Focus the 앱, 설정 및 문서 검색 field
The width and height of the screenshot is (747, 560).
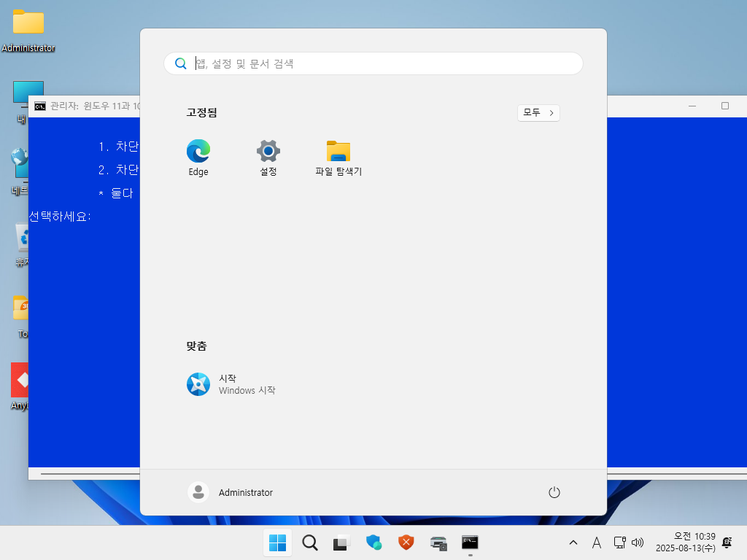(x=373, y=63)
